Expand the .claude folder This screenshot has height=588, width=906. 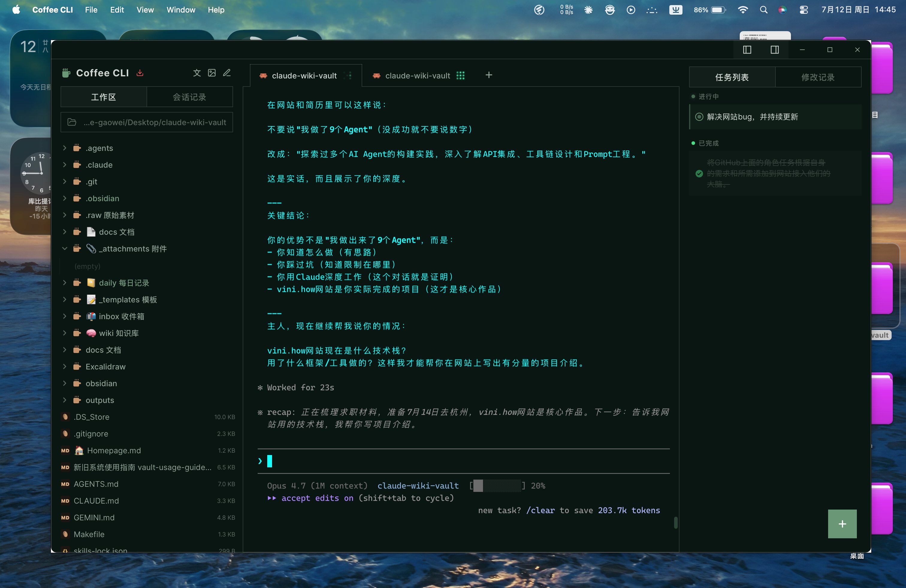click(x=64, y=165)
